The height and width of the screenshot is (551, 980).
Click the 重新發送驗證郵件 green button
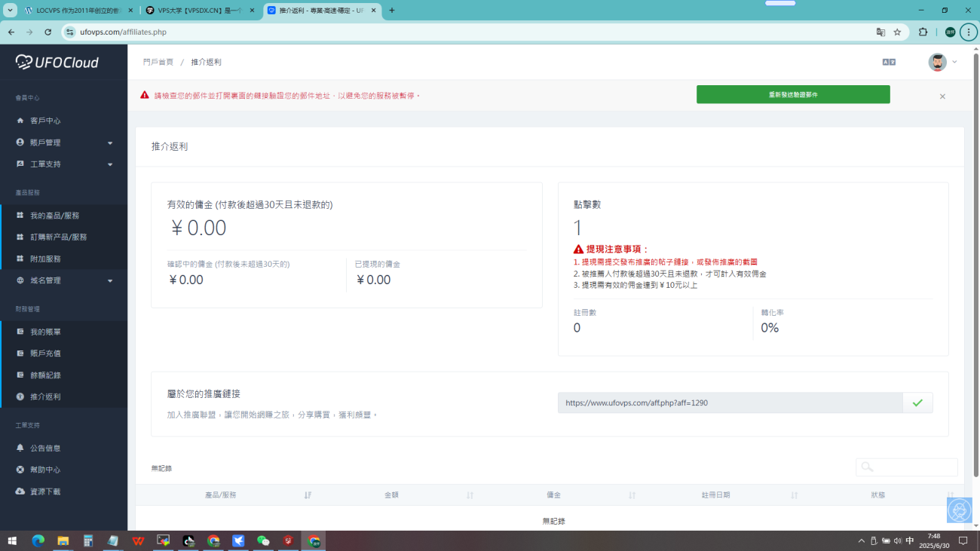click(x=793, y=94)
